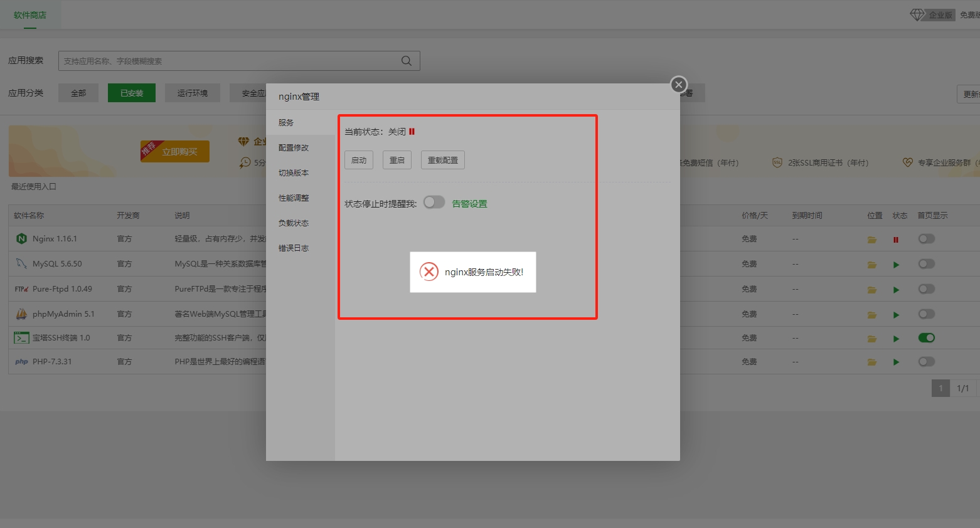The width and height of the screenshot is (980, 528).
Task: Disable 首页显示 for 宝塔SSH终端 1.0
Action: [x=927, y=338]
